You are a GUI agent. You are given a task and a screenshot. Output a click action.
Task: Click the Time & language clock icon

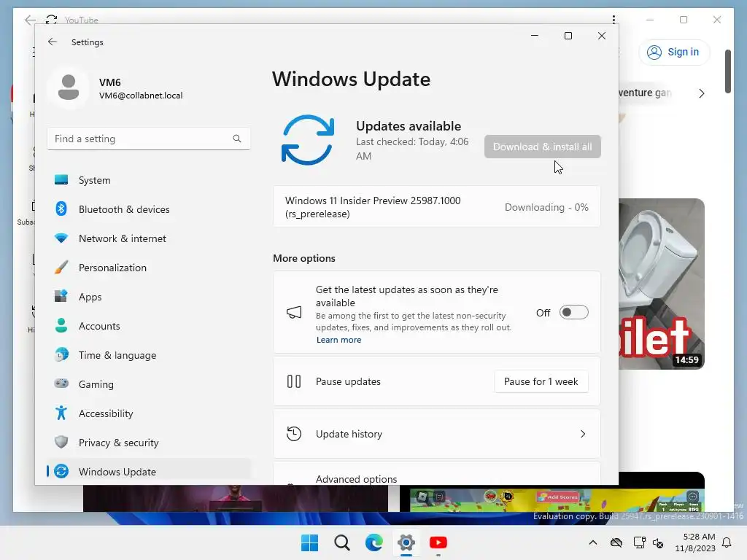[61, 355]
